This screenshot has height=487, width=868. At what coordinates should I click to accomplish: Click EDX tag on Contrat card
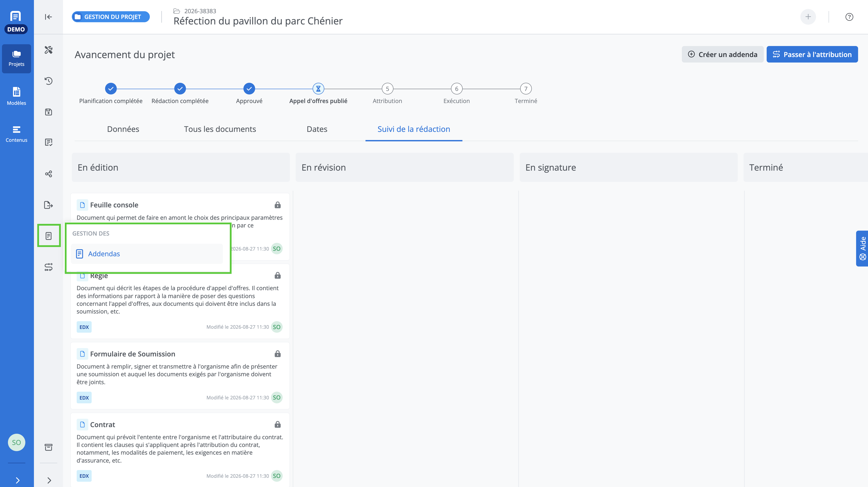[84, 476]
